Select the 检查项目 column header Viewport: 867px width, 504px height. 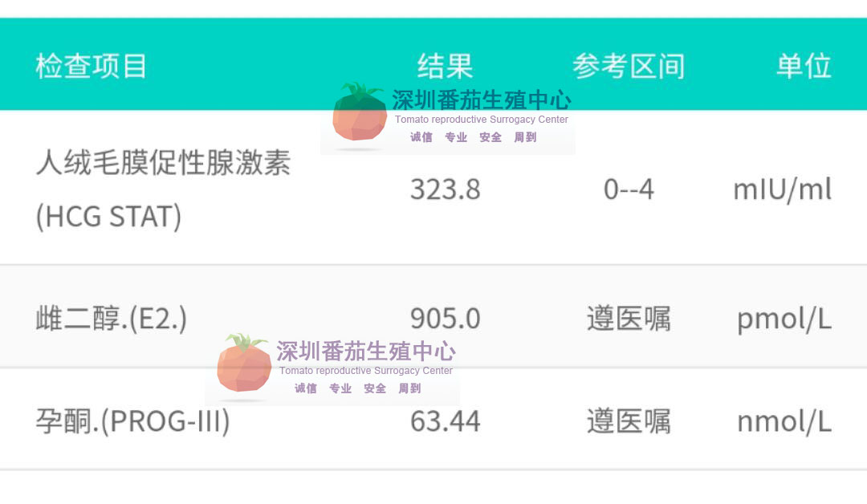tap(92, 67)
